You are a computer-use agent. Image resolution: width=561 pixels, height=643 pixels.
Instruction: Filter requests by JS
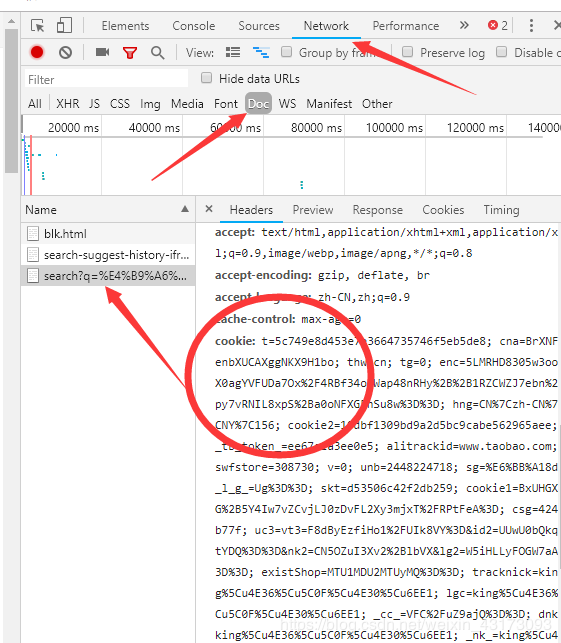94,104
